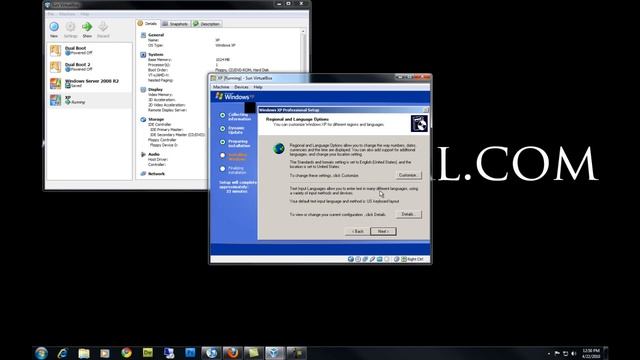Switch to the Snapshots tab
This screenshot has width=640, height=360.
pyautogui.click(x=175, y=24)
